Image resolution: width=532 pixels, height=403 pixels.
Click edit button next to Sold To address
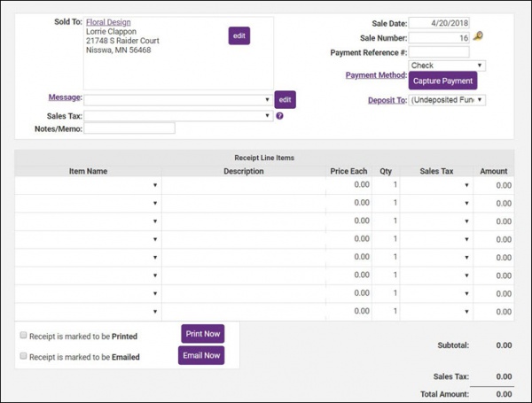click(239, 35)
